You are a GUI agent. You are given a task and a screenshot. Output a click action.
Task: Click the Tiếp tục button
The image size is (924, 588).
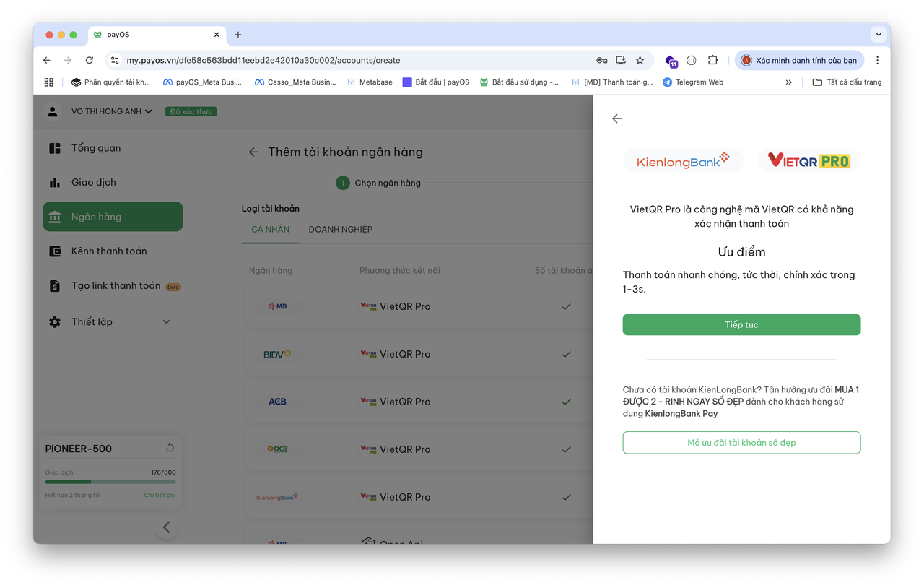click(741, 324)
